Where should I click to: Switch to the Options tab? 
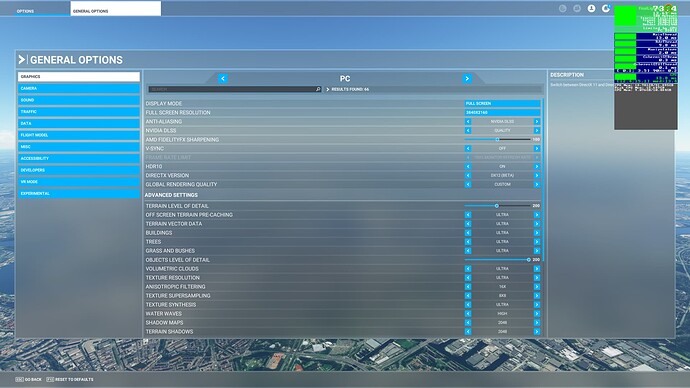coord(25,11)
